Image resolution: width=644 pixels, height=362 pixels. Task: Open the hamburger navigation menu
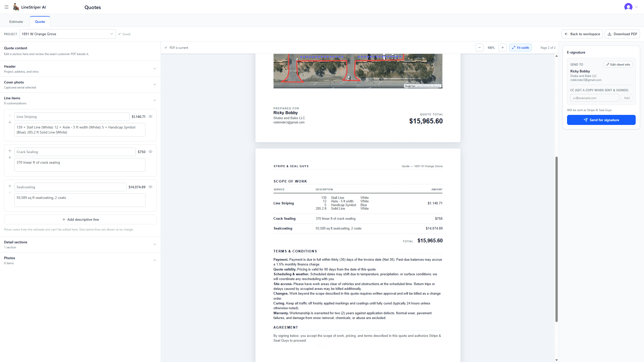click(x=7, y=7)
